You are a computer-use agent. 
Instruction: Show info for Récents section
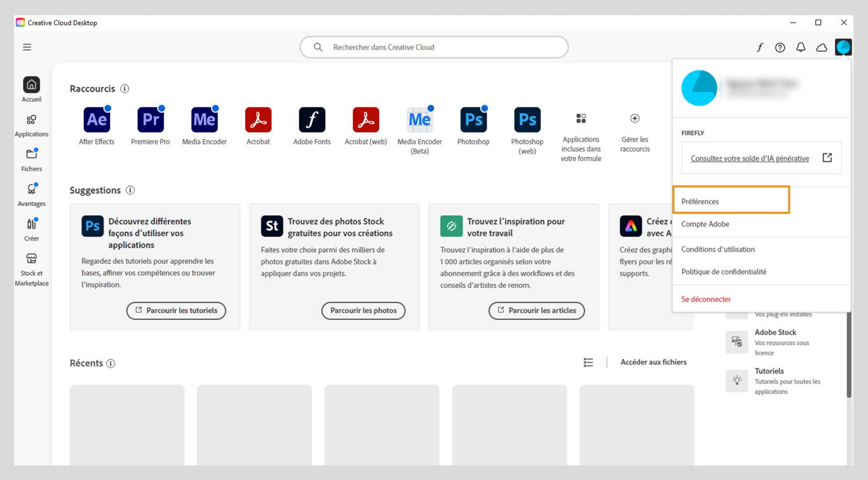111,363
